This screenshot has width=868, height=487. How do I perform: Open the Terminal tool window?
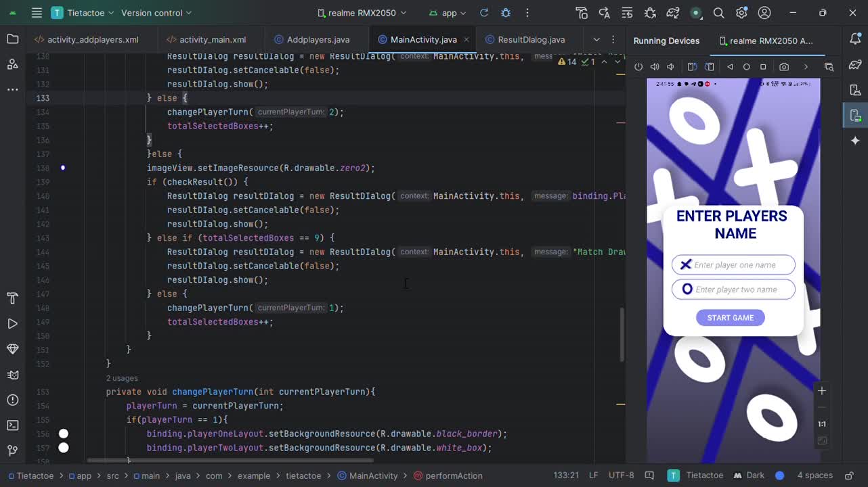(12, 425)
